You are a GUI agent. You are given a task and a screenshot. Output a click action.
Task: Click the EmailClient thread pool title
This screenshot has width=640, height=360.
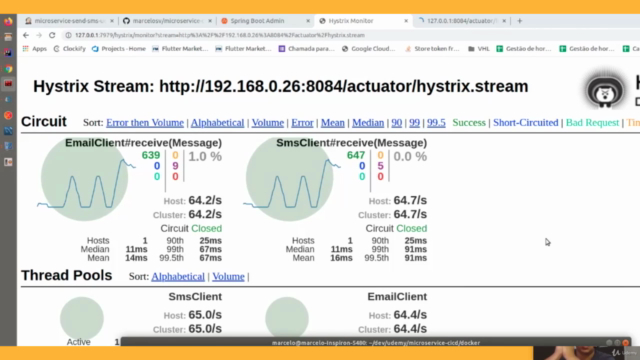397,297
